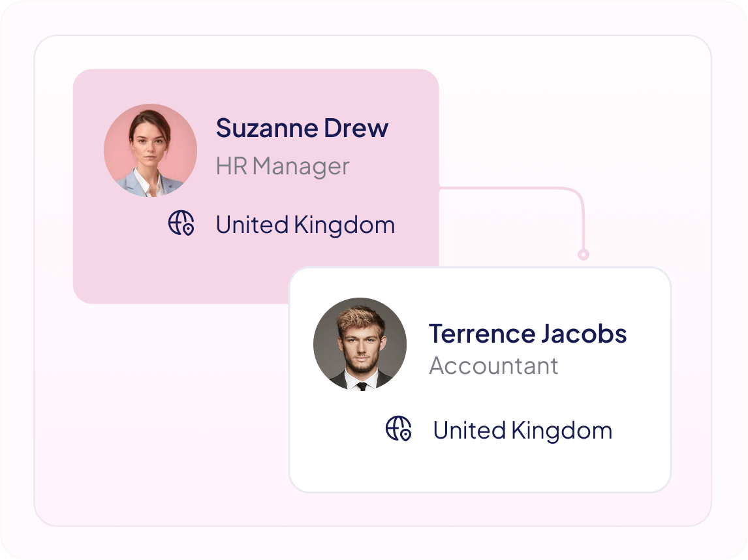
Task: Click blank space beneath Terrence's location text
Action: point(522,467)
